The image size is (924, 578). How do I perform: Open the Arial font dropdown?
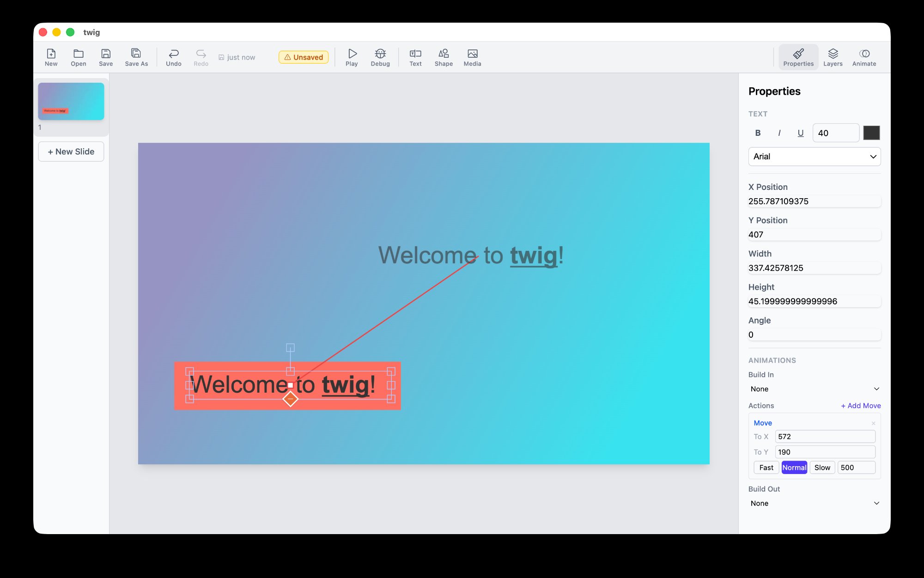click(814, 156)
